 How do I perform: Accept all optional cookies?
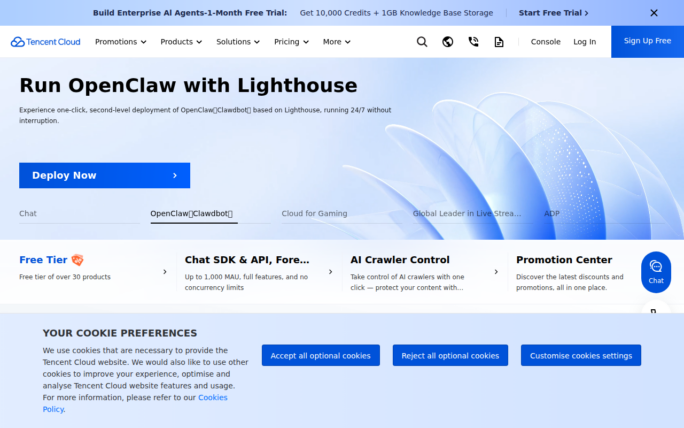click(320, 355)
